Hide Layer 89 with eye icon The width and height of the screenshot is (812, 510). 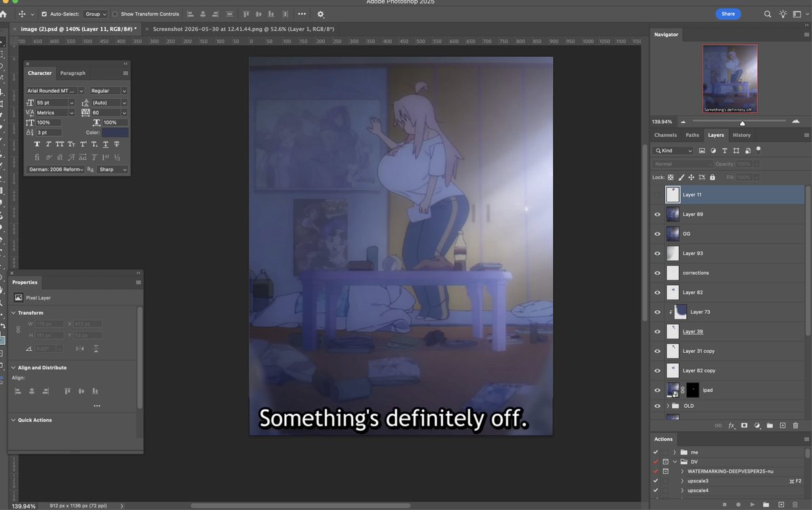point(656,214)
